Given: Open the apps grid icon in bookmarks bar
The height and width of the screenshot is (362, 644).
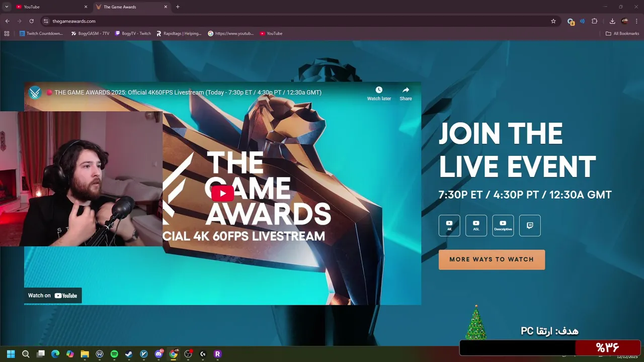Looking at the screenshot, I should pos(7,33).
